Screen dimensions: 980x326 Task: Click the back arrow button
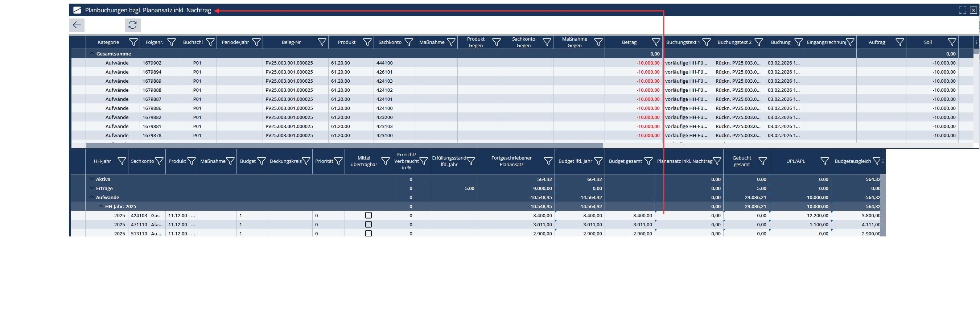[x=77, y=25]
